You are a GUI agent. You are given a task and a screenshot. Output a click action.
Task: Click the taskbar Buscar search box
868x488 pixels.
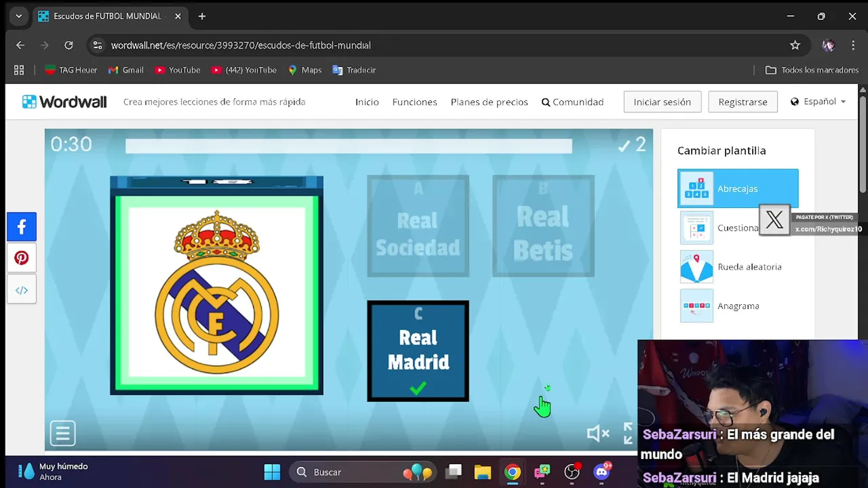tap(363, 472)
